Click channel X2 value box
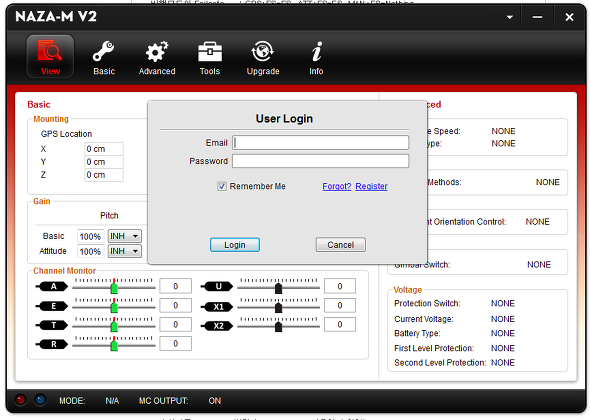The image size is (590, 420). pos(340,324)
